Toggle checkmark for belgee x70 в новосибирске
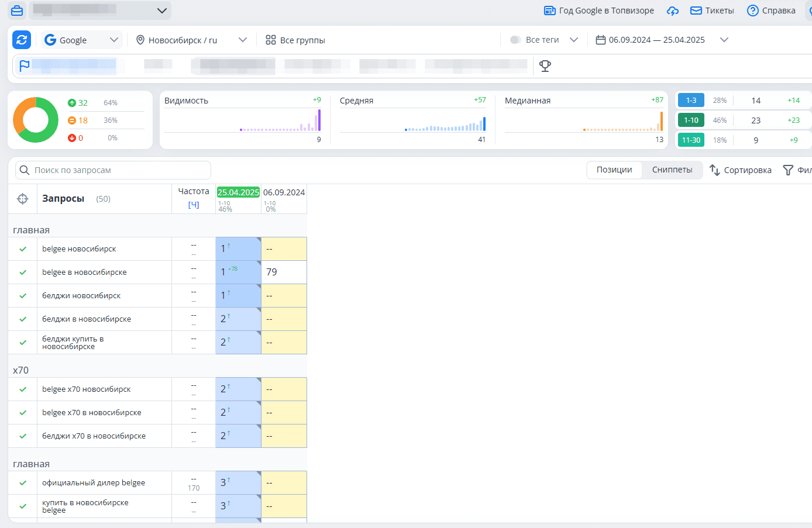The height and width of the screenshot is (528, 812). click(23, 413)
